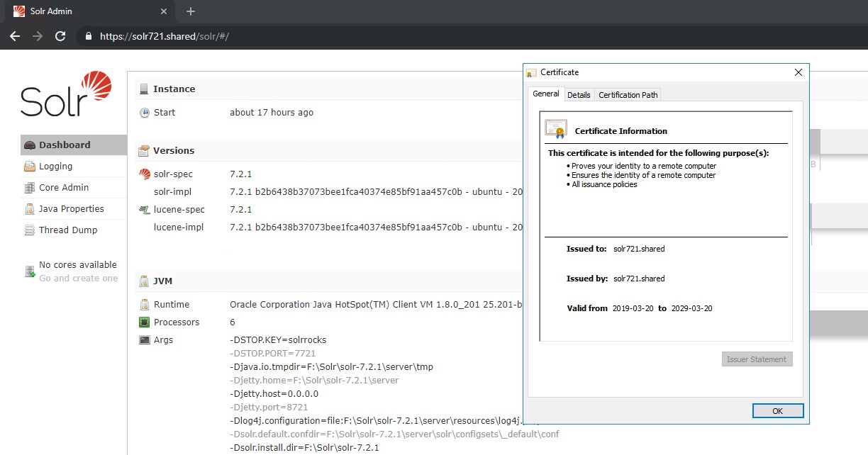This screenshot has width=868, height=455.
Task: Open Core Admin in the sidebar
Action: pyautogui.click(x=74, y=187)
